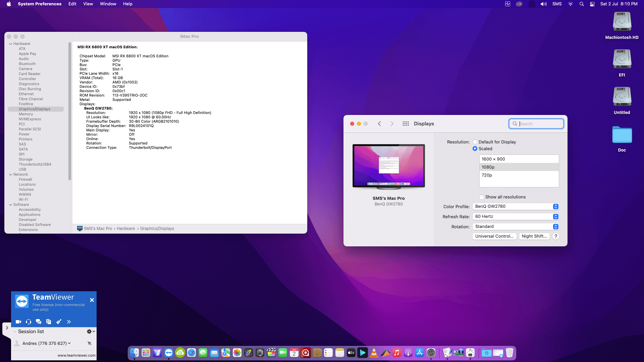Open Maps from the Dock
This screenshot has height=362, width=644.
click(226, 353)
